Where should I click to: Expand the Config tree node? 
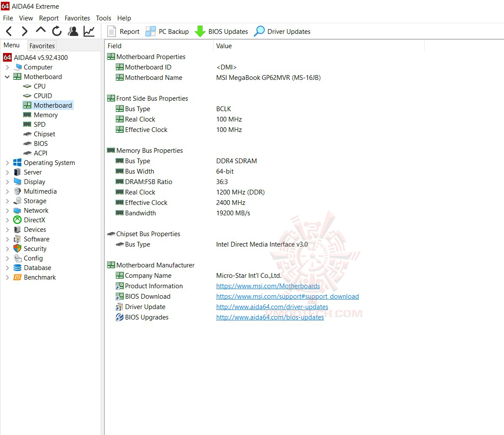click(7, 258)
